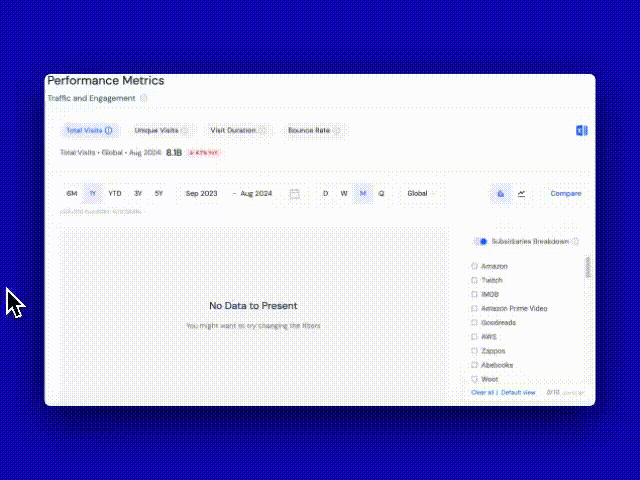The width and height of the screenshot is (640, 480).
Task: Open the Global region dropdown
Action: pos(421,193)
